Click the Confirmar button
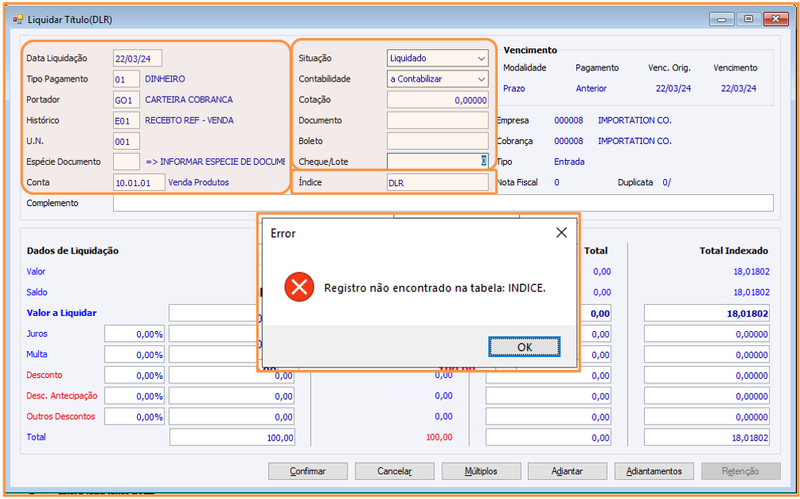 308,471
